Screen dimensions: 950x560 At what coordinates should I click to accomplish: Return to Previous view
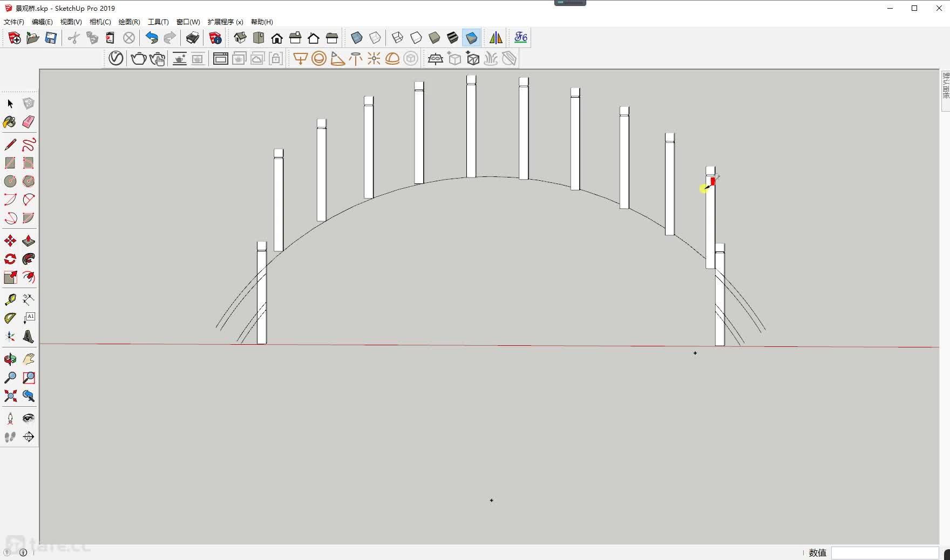29,396
